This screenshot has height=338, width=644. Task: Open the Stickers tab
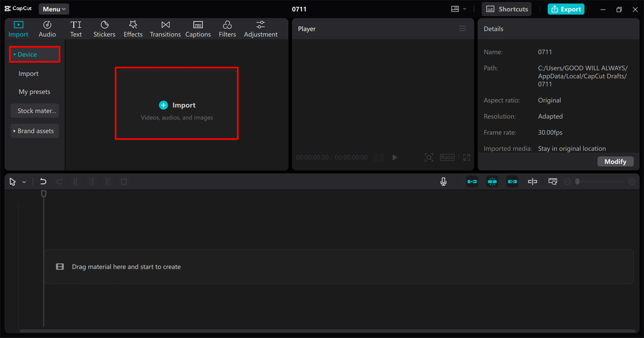[104, 29]
